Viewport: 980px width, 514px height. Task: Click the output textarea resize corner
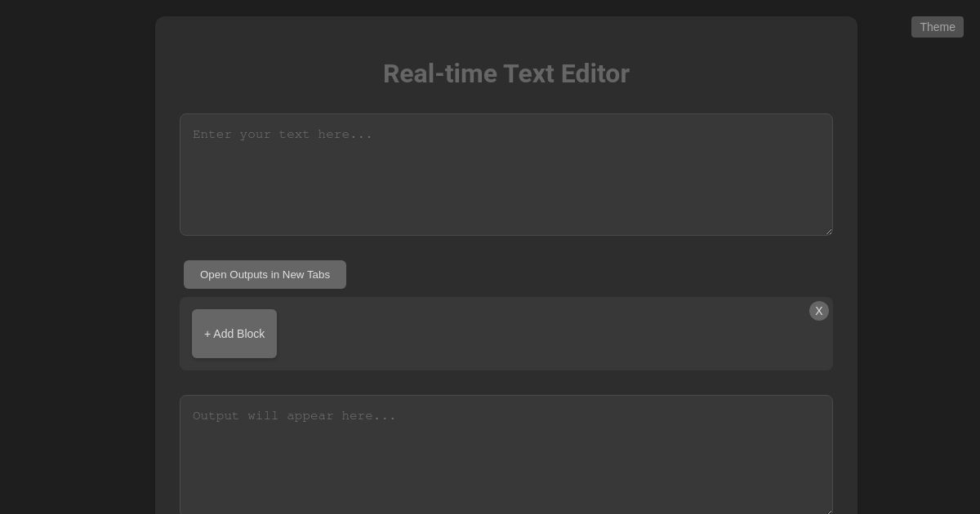coord(827,512)
